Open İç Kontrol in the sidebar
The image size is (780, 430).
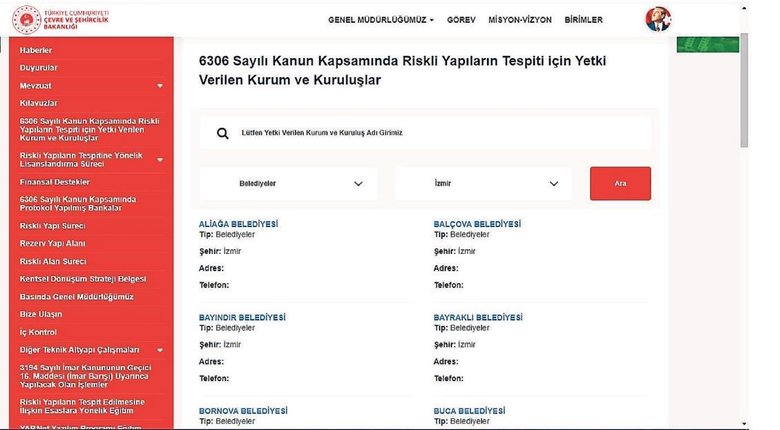pyautogui.click(x=38, y=332)
